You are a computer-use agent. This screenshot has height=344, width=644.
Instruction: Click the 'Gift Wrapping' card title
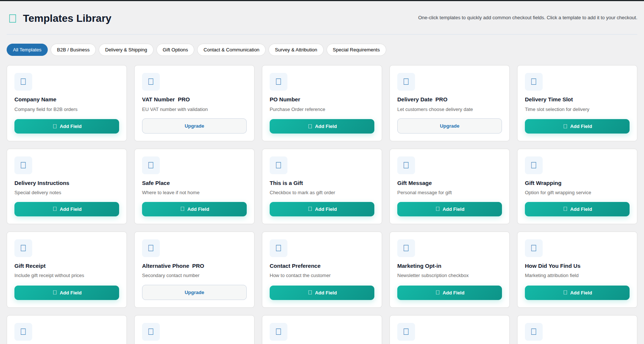coord(543,183)
